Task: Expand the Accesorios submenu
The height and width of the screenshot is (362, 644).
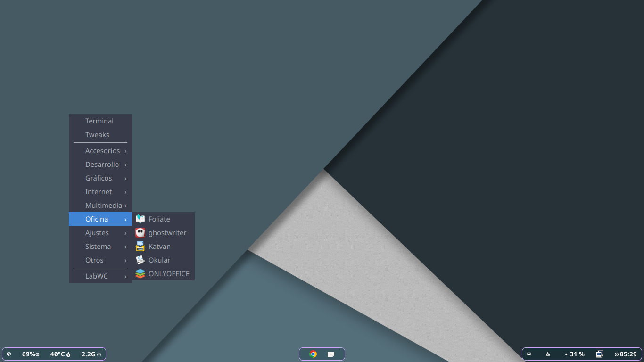Action: click(100, 151)
